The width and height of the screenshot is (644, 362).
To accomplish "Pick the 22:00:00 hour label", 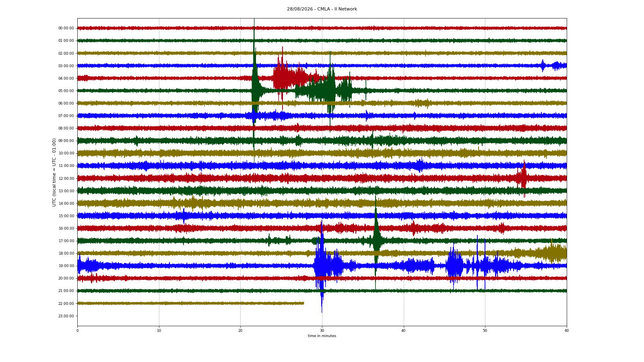I will pyautogui.click(x=66, y=304).
